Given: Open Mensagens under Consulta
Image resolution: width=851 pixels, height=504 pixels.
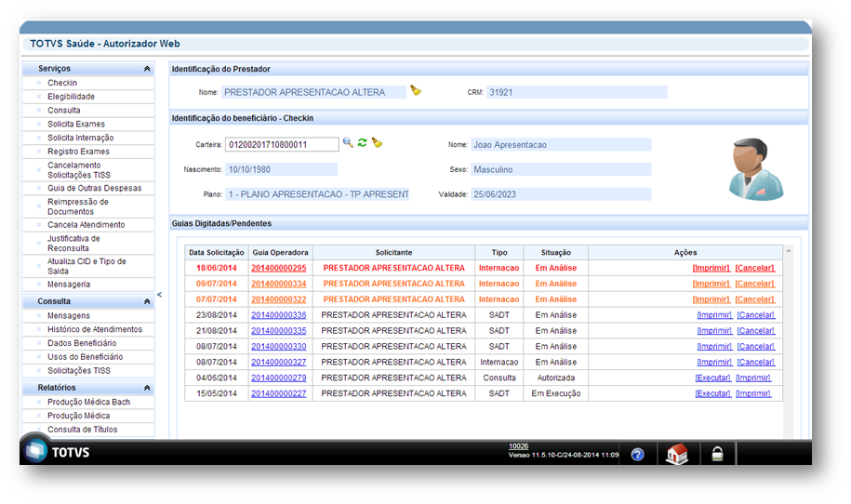Looking at the screenshot, I should point(69,316).
